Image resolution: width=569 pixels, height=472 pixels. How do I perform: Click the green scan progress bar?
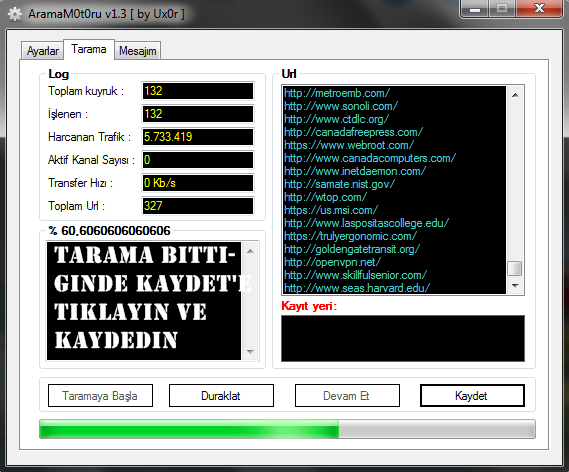tap(287, 429)
